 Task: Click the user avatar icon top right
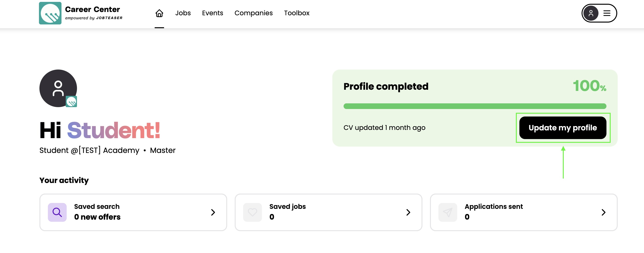tap(591, 13)
